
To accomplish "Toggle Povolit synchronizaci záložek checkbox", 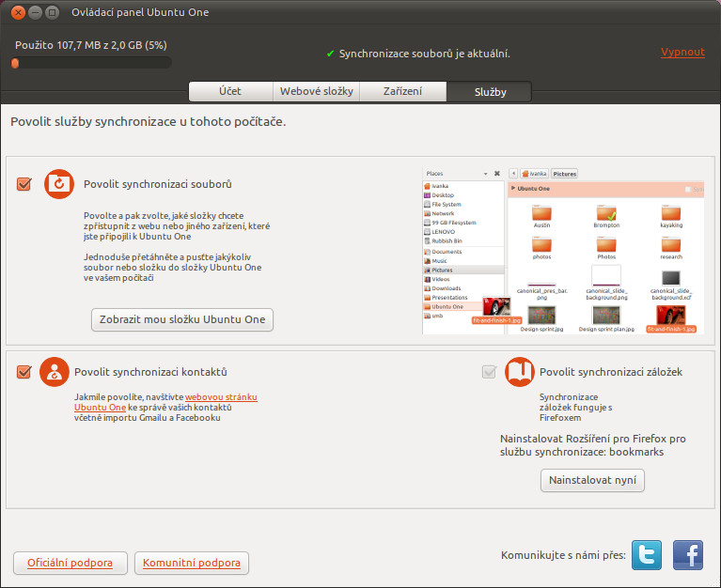I will [489, 372].
